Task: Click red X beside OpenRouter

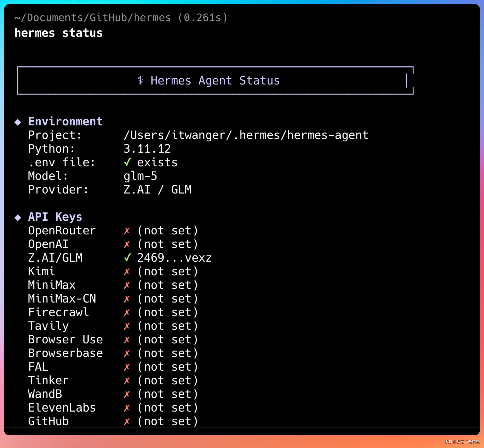Action: click(x=127, y=230)
